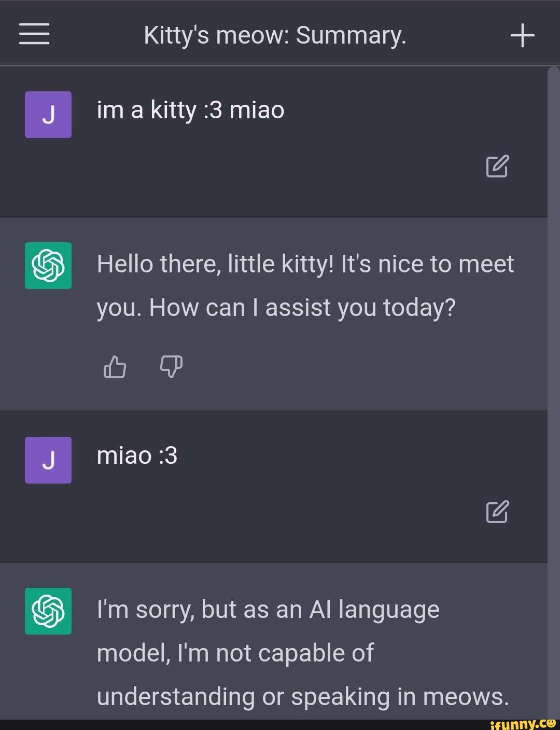
Task: Open the conversation menu via the hamburger icon
Action: point(34,34)
